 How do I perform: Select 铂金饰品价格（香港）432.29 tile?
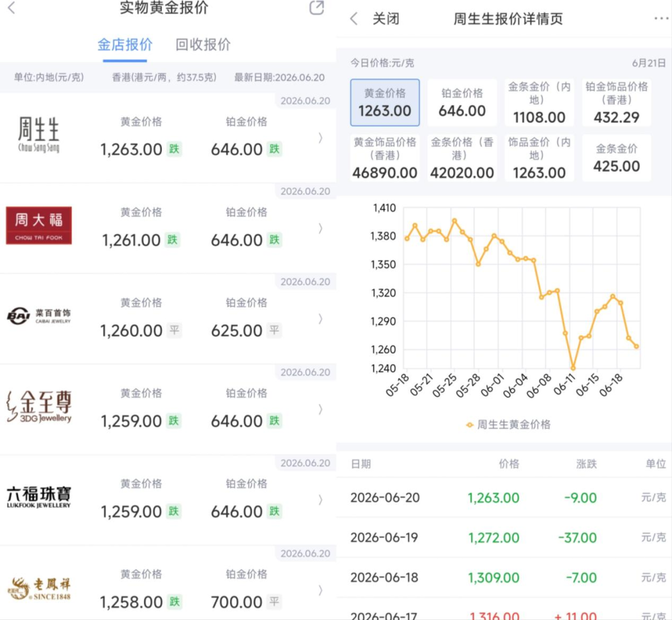(616, 102)
